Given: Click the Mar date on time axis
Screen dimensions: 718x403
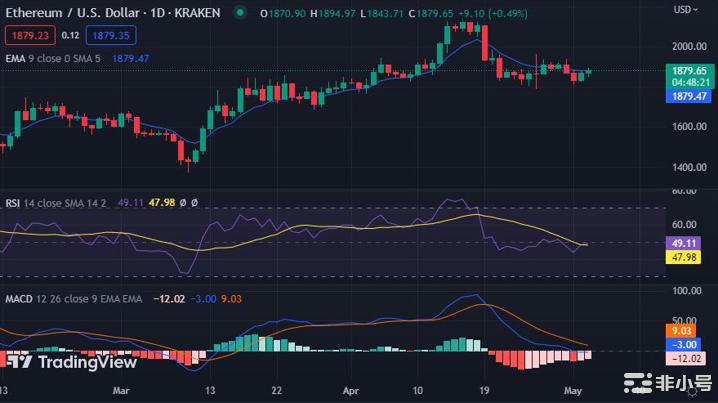Looking at the screenshot, I should click(x=122, y=393).
